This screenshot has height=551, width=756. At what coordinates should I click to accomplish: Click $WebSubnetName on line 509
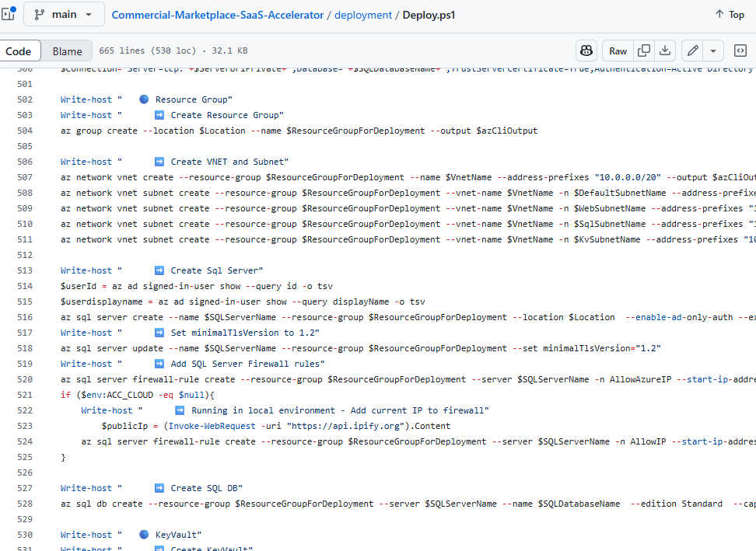click(x=610, y=208)
